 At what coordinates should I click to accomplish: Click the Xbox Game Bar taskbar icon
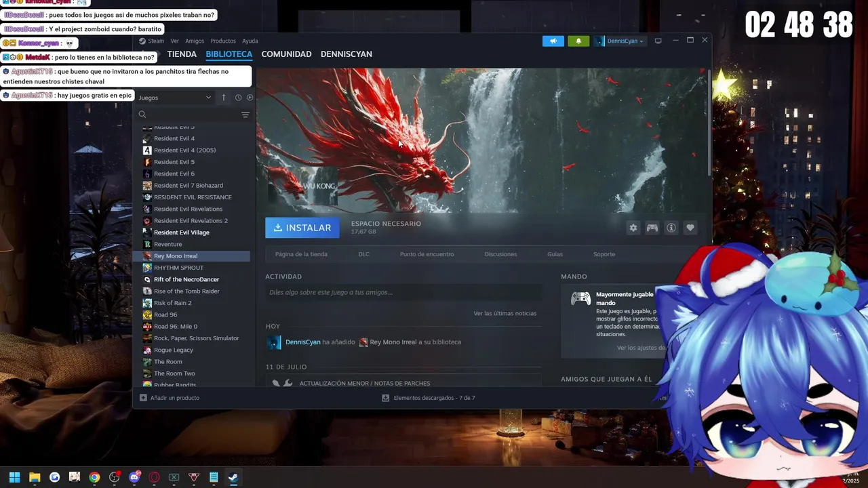point(174,477)
